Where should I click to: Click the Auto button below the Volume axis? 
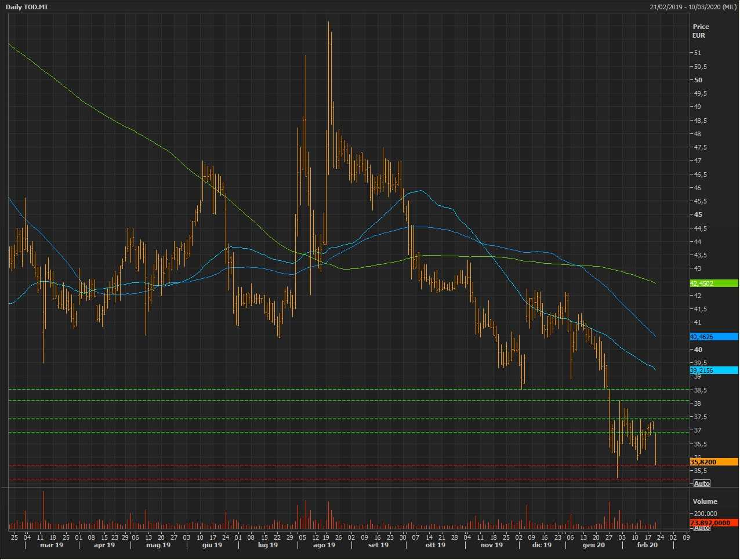[702, 528]
